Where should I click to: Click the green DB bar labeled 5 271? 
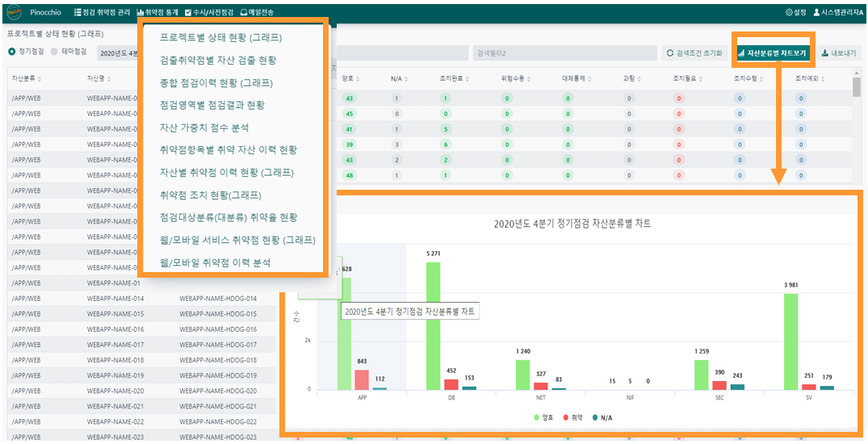434,325
